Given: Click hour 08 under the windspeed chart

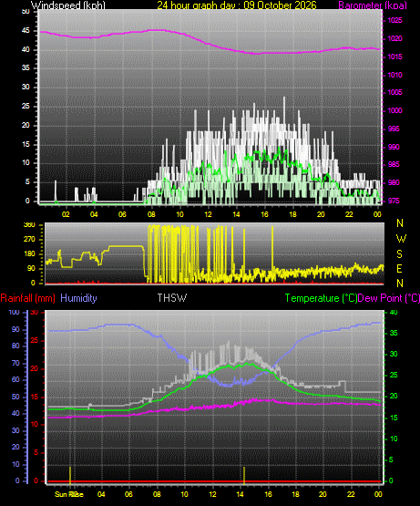Looking at the screenshot, I should pyautogui.click(x=151, y=214).
